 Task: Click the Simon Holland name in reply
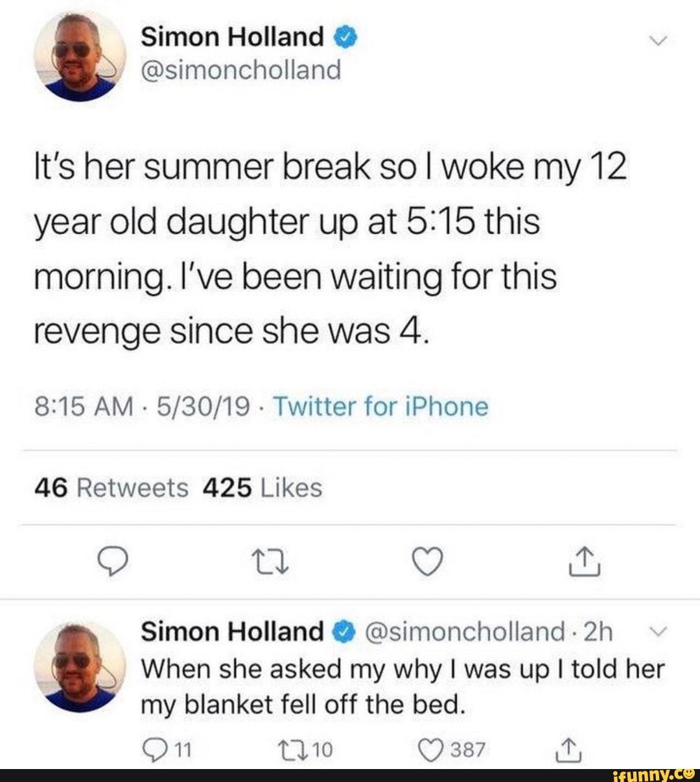[x=231, y=632]
